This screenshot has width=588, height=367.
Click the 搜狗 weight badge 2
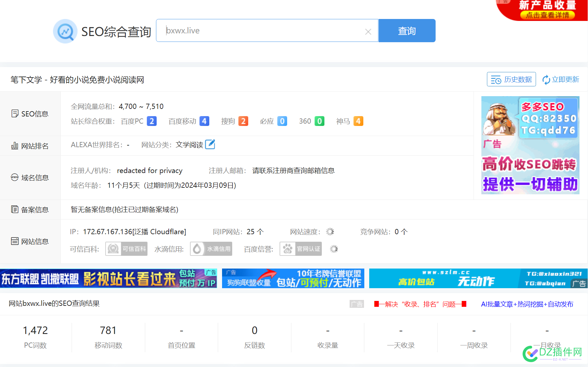243,121
